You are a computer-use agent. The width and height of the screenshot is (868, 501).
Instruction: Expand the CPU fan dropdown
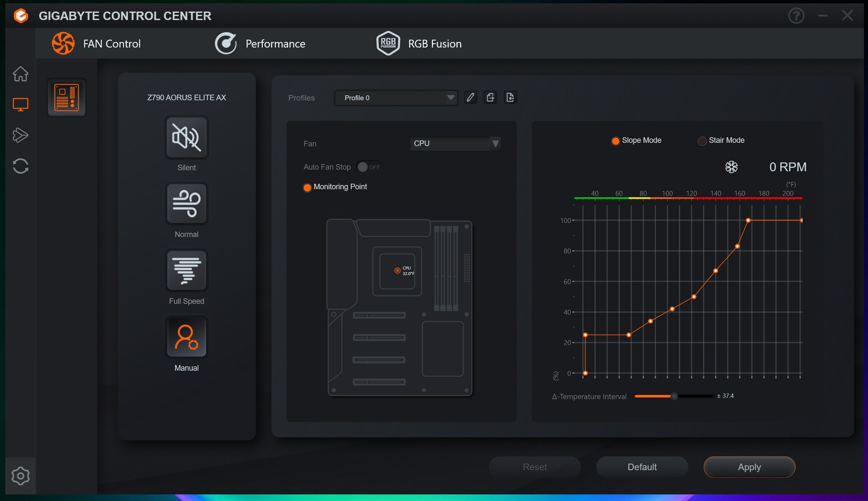pyautogui.click(x=455, y=144)
